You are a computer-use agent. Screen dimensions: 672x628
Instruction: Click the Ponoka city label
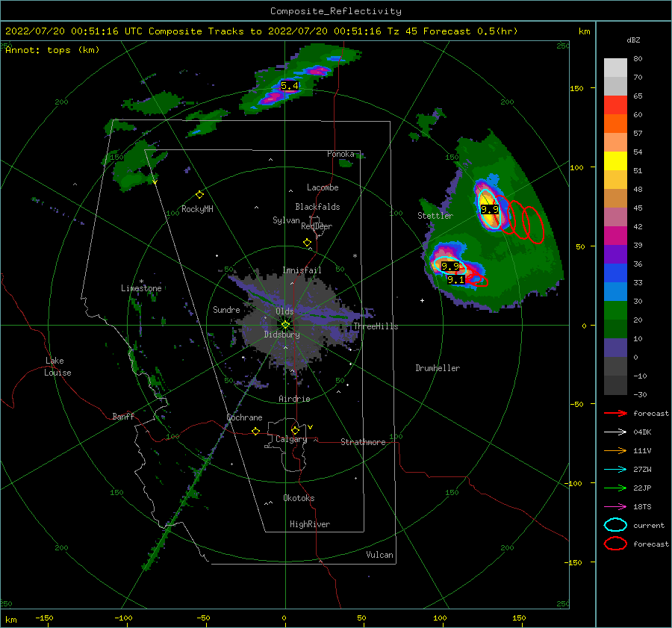click(x=340, y=154)
